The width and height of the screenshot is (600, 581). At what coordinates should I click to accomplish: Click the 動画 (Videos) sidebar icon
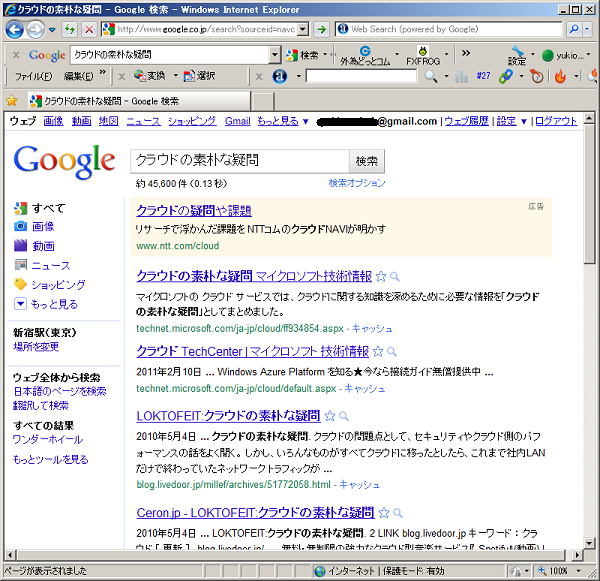(20, 246)
